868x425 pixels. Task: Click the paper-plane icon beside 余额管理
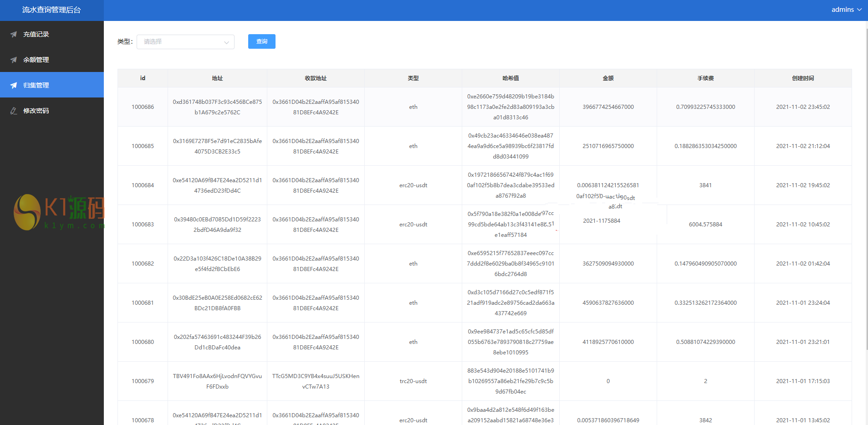(14, 60)
